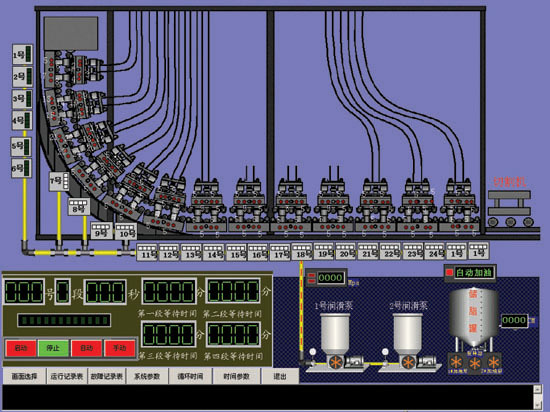
Task: Click the pressure gauge beside pump 2
Action: [x=385, y=352]
